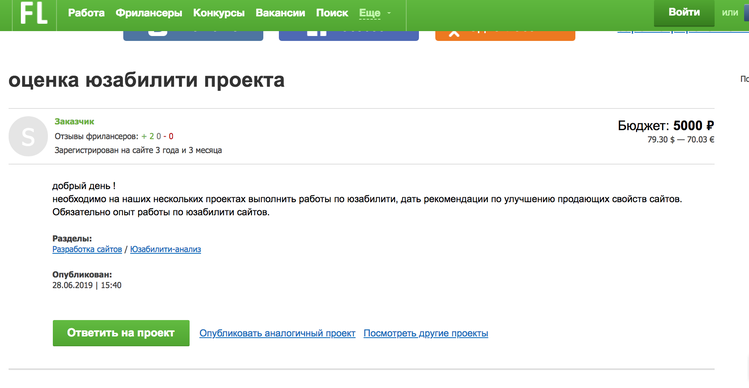This screenshot has height=388, width=749.
Task: Click the project title оценка юзабилити проекта
Action: coord(146,80)
